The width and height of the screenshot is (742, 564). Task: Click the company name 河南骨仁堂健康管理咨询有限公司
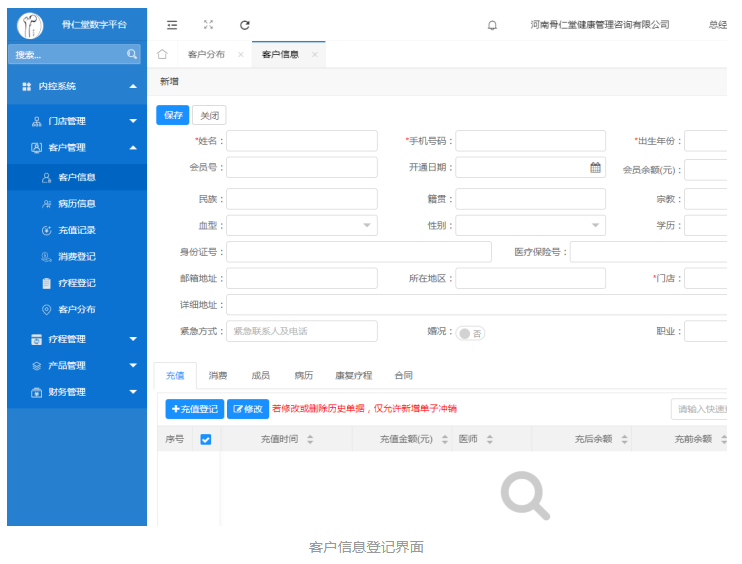tap(600, 25)
